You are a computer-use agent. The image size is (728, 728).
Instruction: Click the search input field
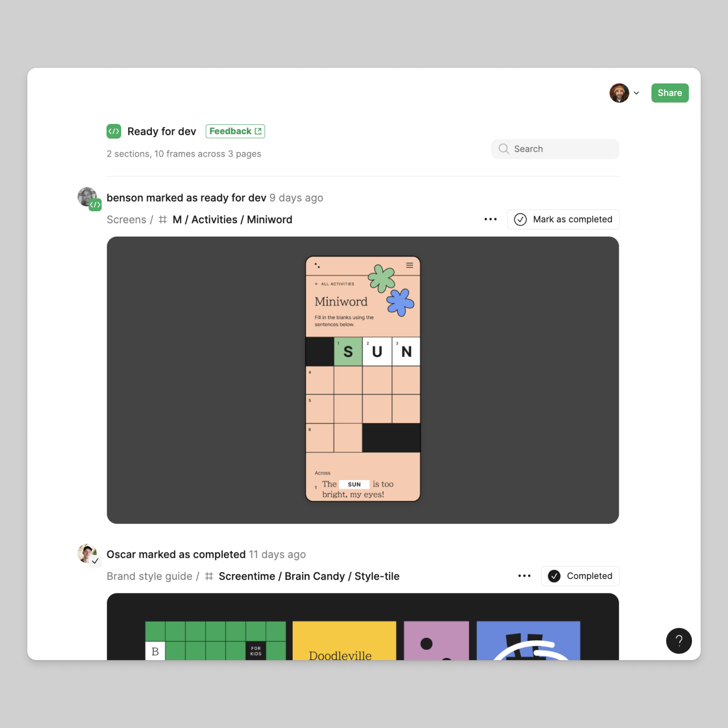(x=555, y=148)
